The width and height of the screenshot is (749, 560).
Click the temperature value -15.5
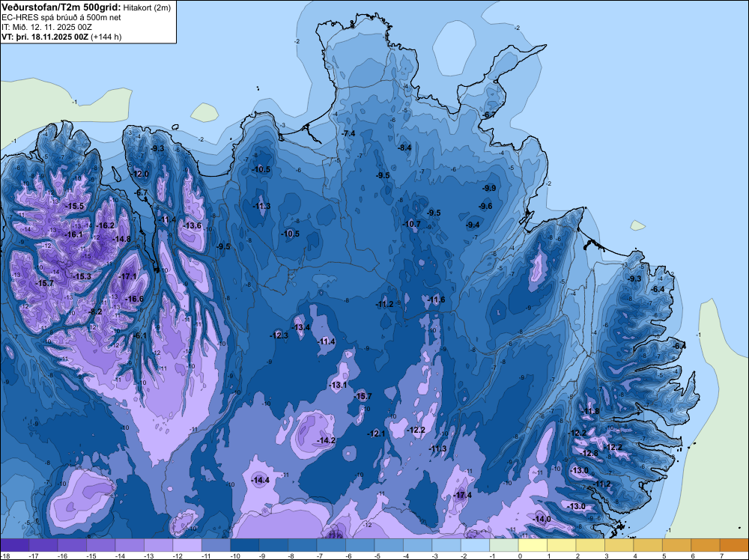[x=74, y=206]
